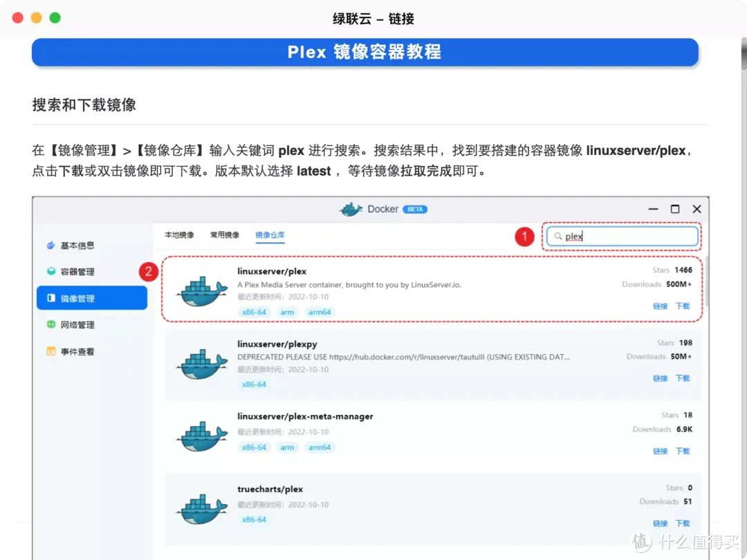This screenshot has height=560, width=747.
Task: Click the x86-64 tag of truecharts/plex
Action: point(254,520)
